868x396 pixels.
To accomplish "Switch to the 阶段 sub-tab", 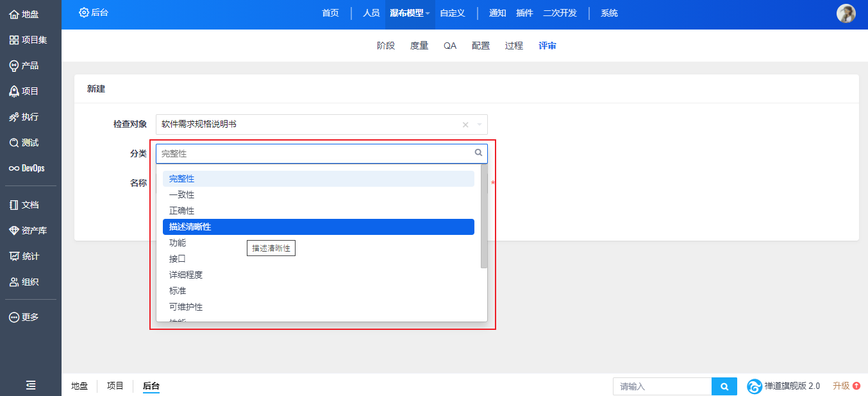I will (x=386, y=46).
